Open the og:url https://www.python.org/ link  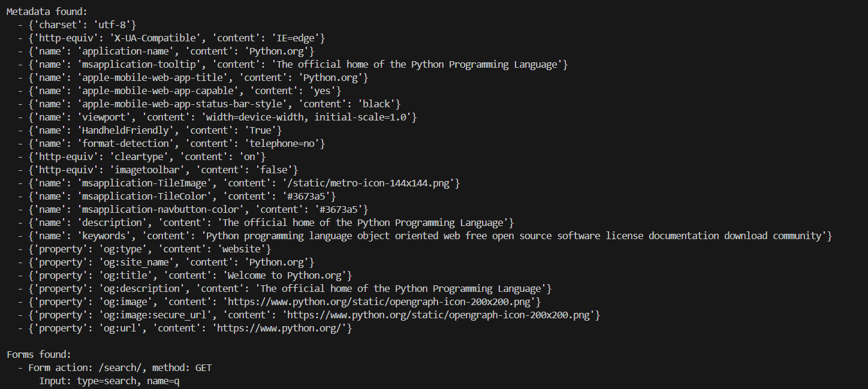(x=282, y=328)
